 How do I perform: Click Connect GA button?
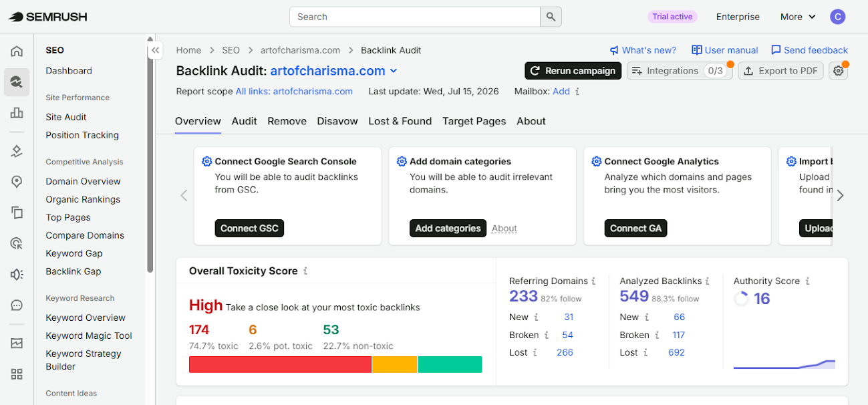click(x=635, y=228)
